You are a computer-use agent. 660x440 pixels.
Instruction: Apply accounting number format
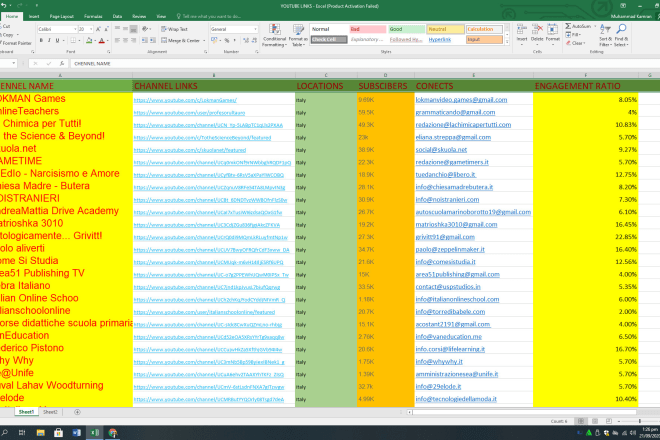tap(214, 40)
